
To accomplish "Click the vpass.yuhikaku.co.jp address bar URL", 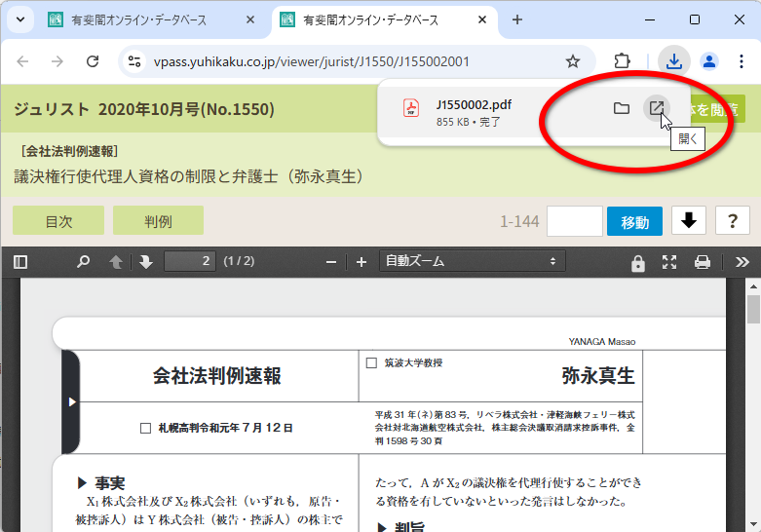I will click(x=311, y=62).
